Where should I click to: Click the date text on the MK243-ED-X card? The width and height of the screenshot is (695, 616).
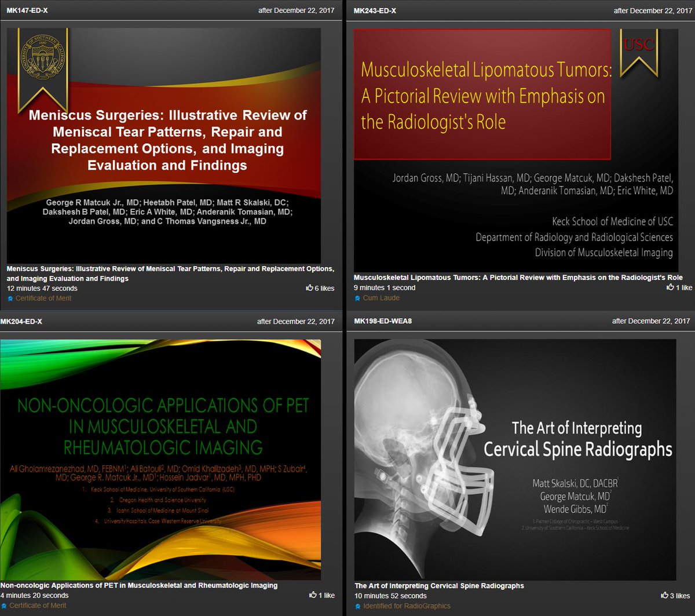point(653,10)
